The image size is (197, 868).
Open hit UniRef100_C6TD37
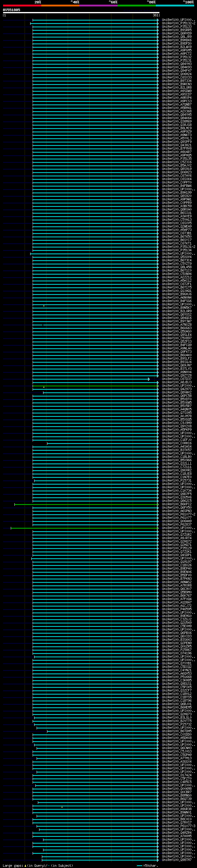(177, 379)
